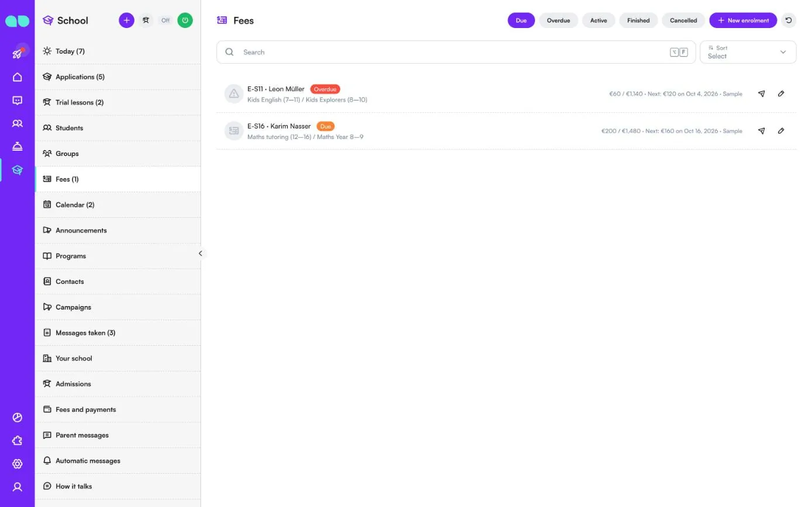The width and height of the screenshot is (812, 507).
Task: Send message for Leon Müller enrolment
Action: (762, 93)
